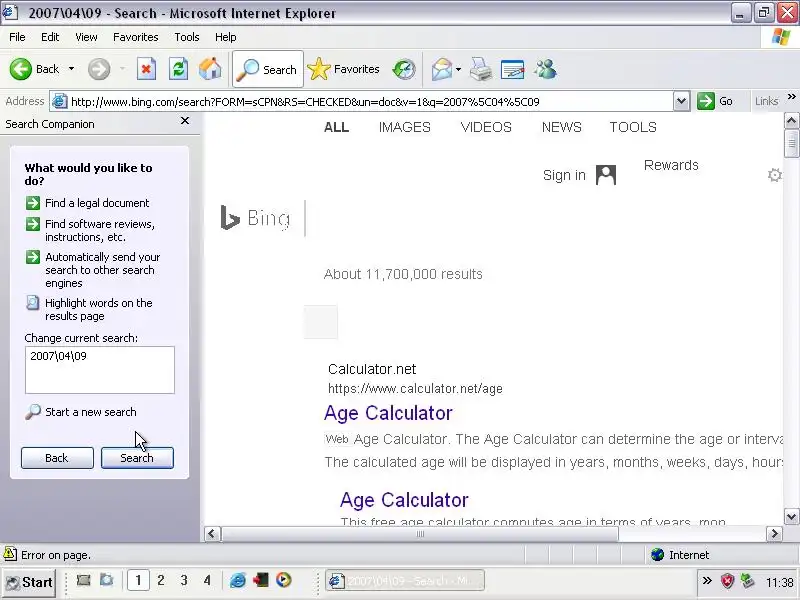Open the View menu
The image size is (800, 600).
[x=86, y=37]
